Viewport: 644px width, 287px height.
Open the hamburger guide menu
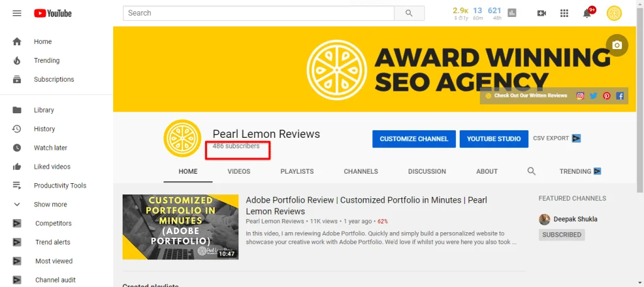17,13
